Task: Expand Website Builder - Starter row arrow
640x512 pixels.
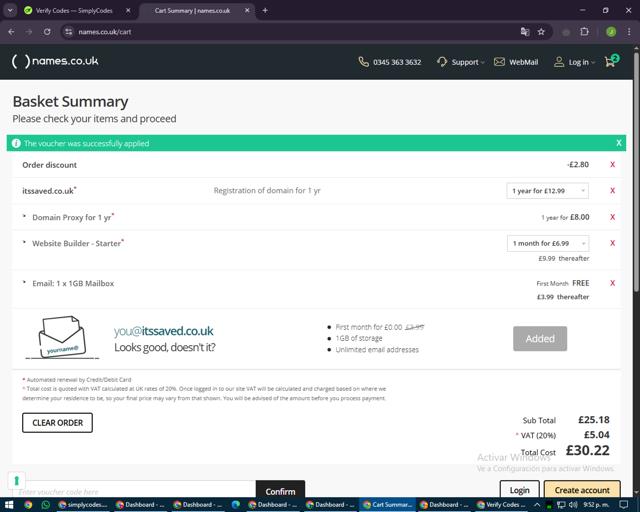Action: click(x=24, y=243)
